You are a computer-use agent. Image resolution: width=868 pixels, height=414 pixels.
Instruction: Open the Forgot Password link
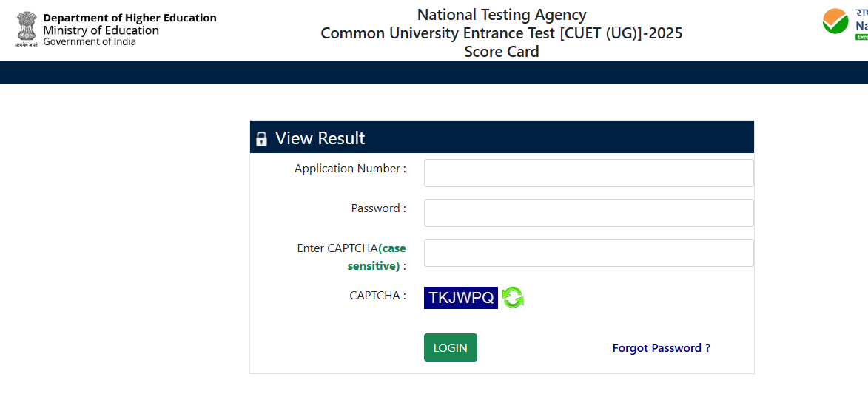point(661,348)
